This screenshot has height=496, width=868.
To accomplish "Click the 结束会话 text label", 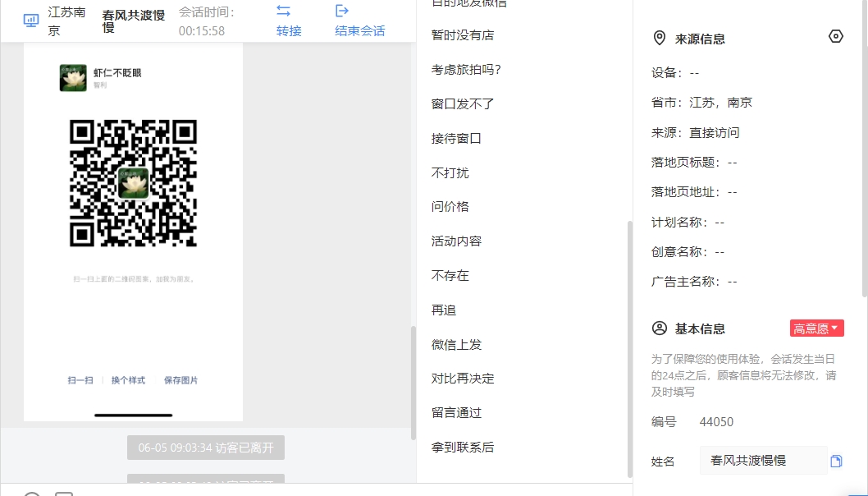I will [x=360, y=31].
